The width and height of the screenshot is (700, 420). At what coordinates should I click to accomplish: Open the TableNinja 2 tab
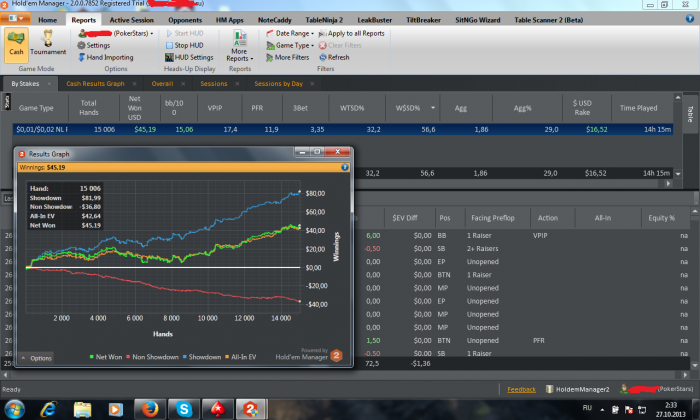tap(324, 20)
